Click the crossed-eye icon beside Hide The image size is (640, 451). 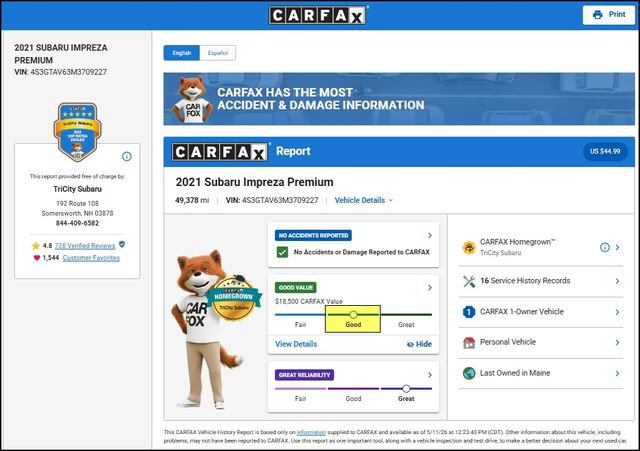pyautogui.click(x=410, y=344)
